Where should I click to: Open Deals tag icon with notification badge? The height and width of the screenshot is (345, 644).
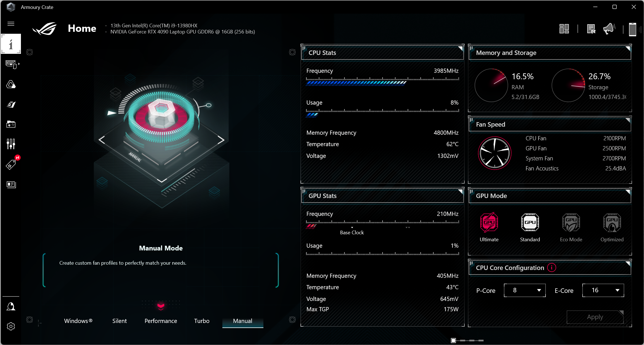coord(11,165)
